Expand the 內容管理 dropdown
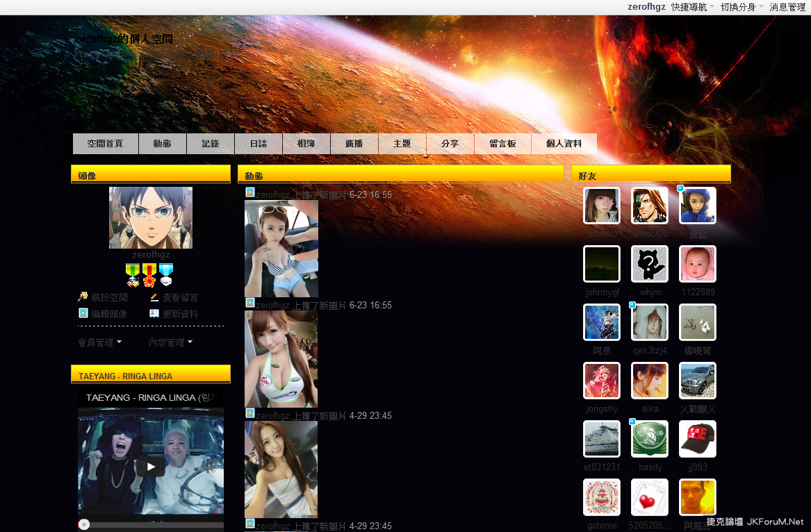Viewport: 811px width, 532px height. click(171, 342)
